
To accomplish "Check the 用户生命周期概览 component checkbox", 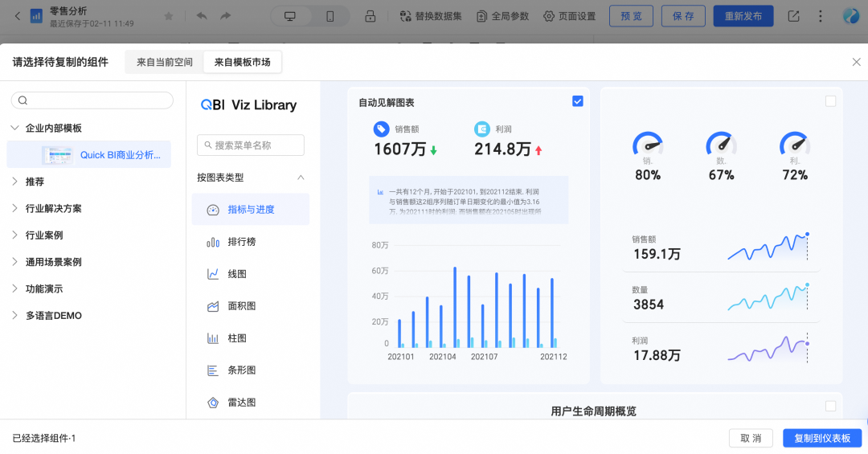I will point(830,407).
